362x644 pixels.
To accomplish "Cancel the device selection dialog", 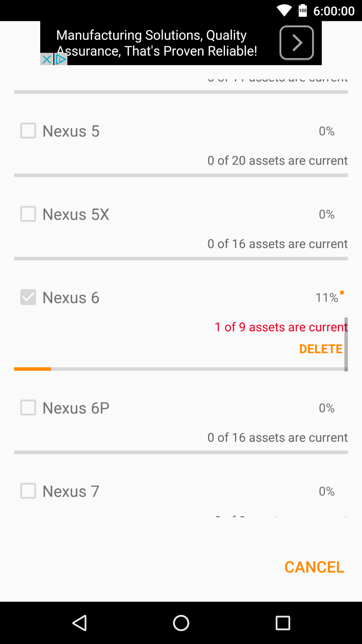I will [314, 567].
